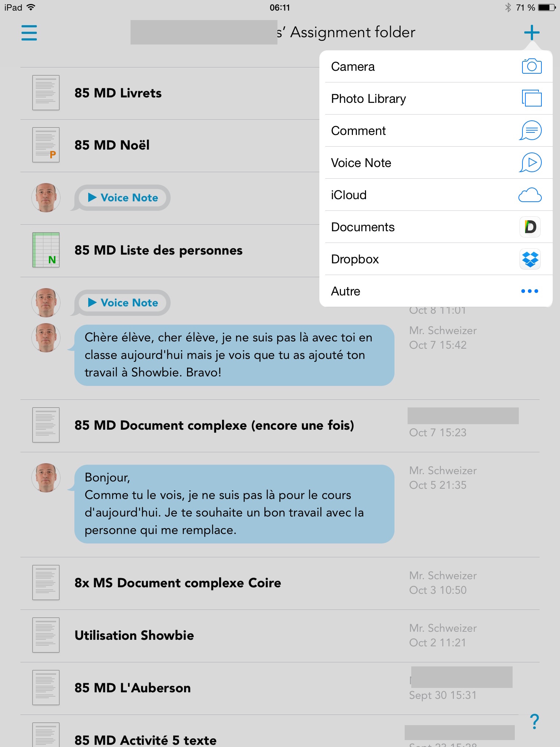Click the comment bubble icon

point(530,131)
